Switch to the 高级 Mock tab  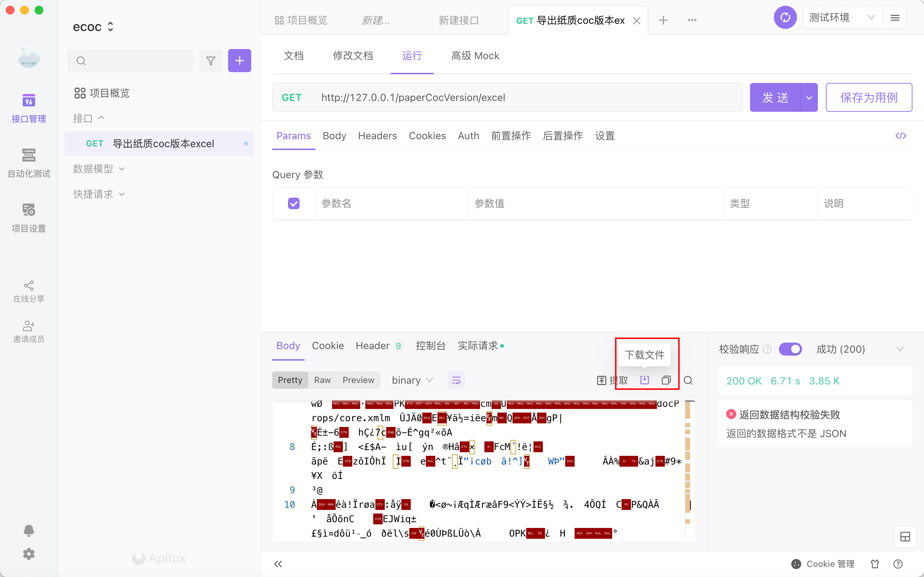[475, 56]
